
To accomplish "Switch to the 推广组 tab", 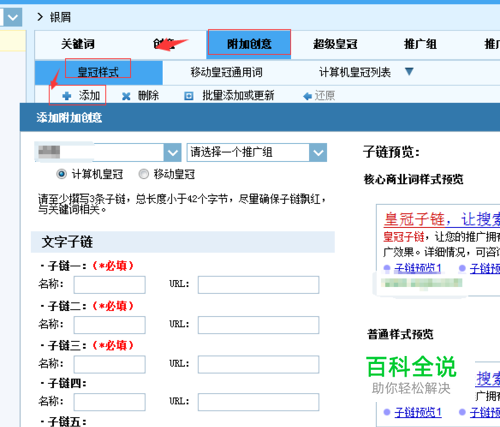I will 420,44.
